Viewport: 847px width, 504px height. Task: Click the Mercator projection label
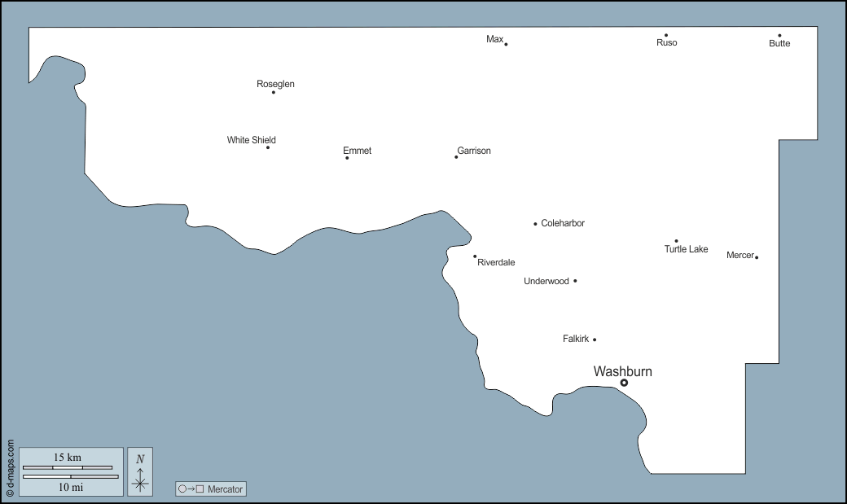(x=225, y=489)
